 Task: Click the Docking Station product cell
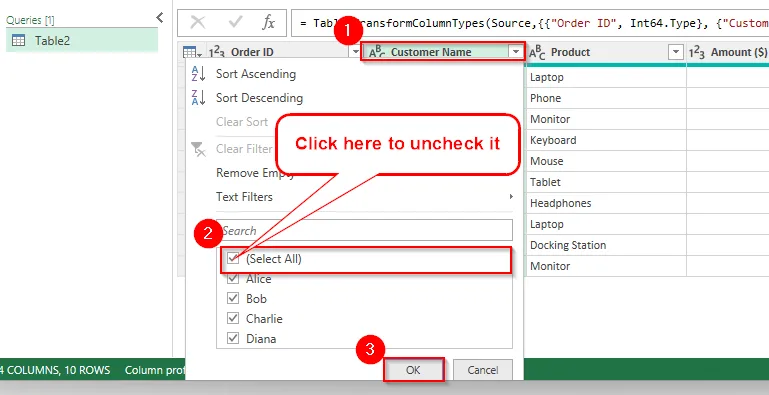(605, 245)
